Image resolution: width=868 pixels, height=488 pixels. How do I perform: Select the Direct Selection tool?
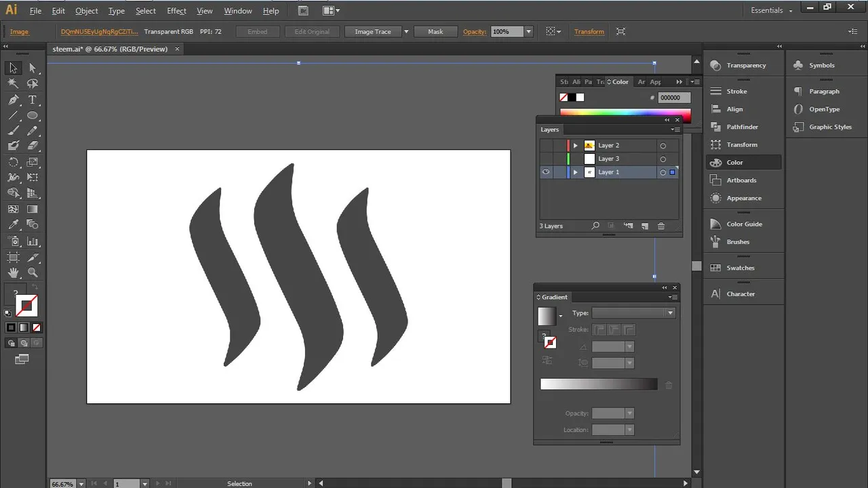coord(33,68)
